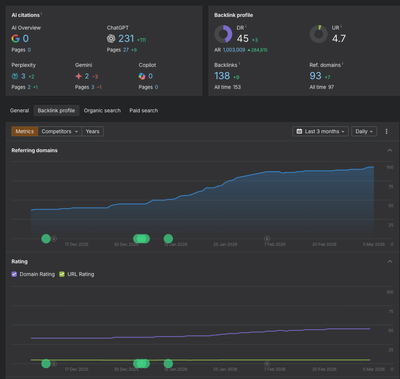Click the UR value 4.7
400x379 pixels.
[339, 39]
